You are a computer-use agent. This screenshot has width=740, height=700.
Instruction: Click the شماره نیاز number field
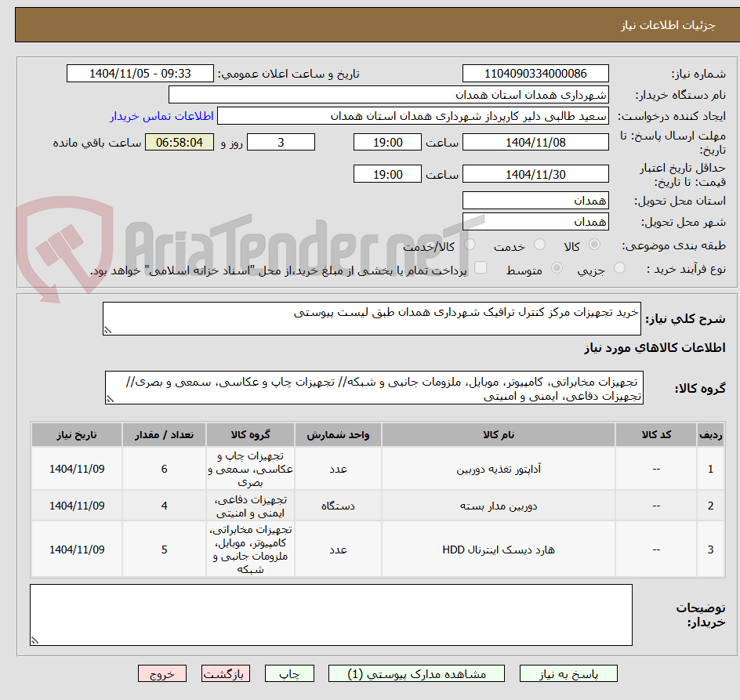point(535,74)
